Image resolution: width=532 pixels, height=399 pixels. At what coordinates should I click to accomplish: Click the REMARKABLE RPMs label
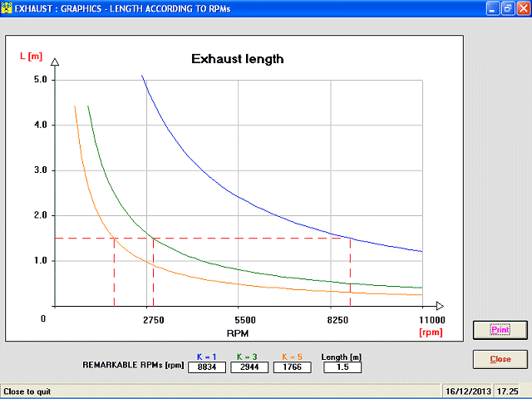point(133,365)
